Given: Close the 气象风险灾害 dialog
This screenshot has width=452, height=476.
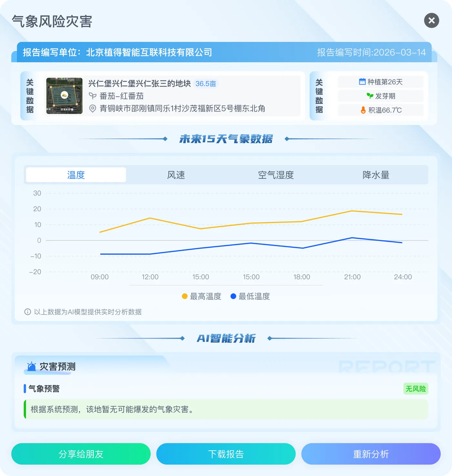Looking at the screenshot, I should 431,21.
